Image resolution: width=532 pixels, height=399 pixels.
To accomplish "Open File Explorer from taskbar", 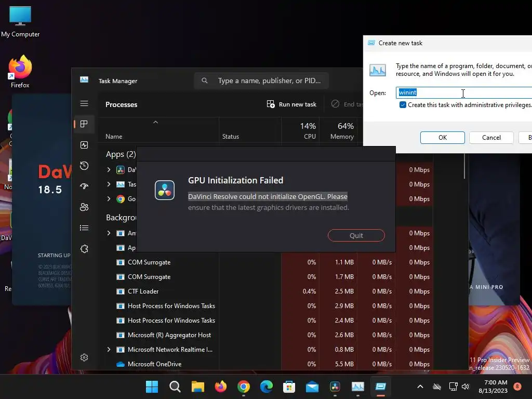I will point(198,387).
